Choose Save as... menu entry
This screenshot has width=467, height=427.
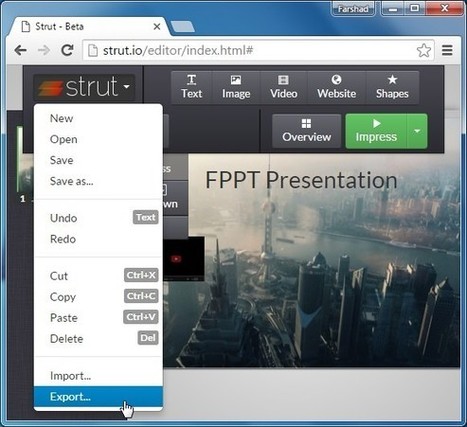[x=98, y=181]
